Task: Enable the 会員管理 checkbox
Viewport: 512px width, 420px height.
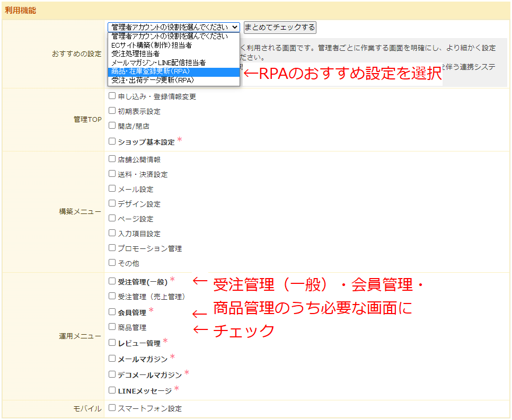Action: (x=112, y=312)
